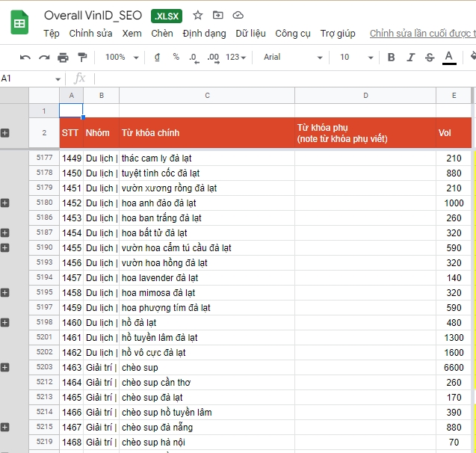Select row header 5177

tap(44, 158)
